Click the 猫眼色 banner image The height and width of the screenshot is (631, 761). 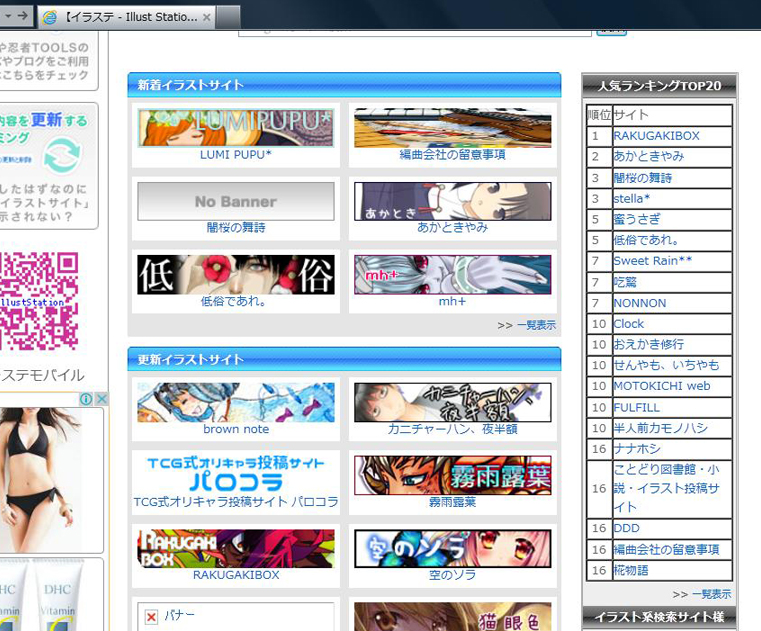(x=452, y=617)
